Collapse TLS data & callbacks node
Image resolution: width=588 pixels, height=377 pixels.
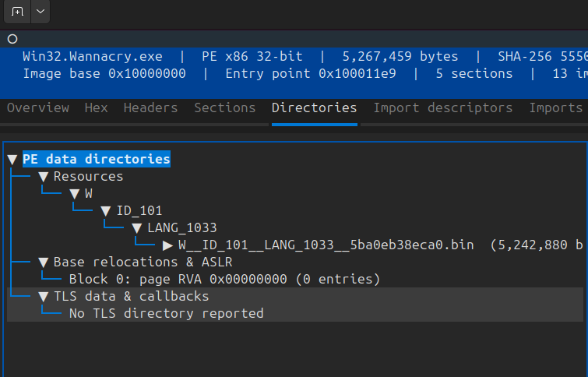pos(44,297)
